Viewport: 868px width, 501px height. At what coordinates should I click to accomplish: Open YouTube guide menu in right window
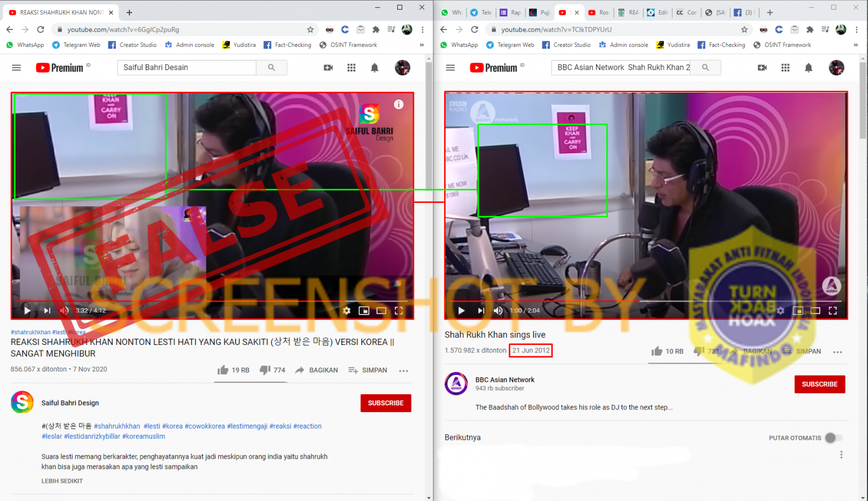pos(450,68)
